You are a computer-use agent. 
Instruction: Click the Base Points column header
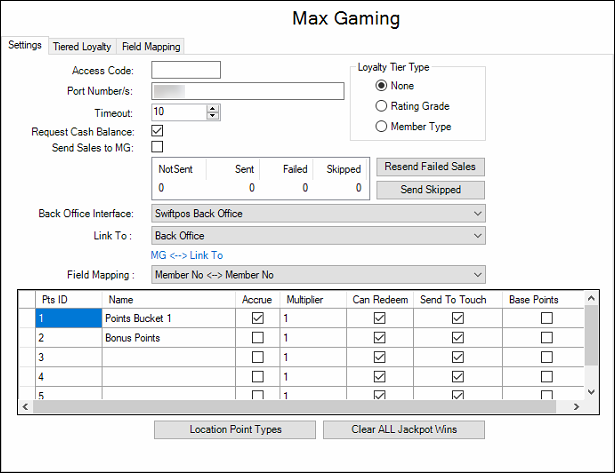pyautogui.click(x=543, y=300)
